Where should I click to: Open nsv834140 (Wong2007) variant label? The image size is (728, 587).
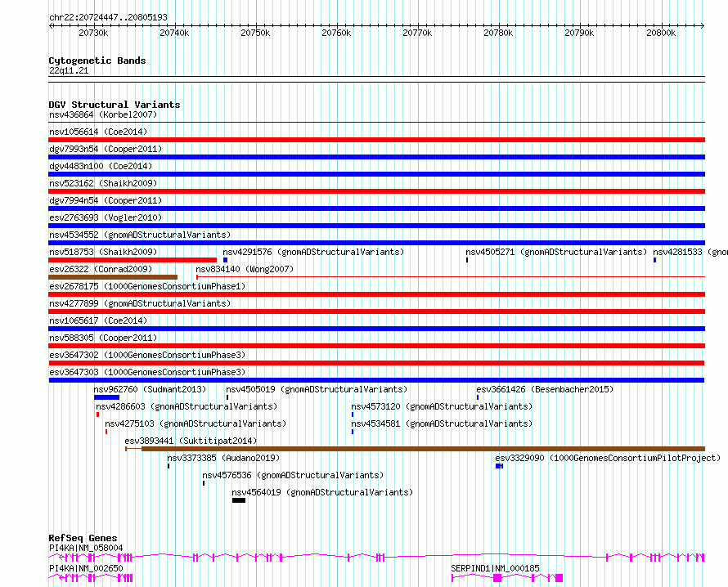coord(245,269)
